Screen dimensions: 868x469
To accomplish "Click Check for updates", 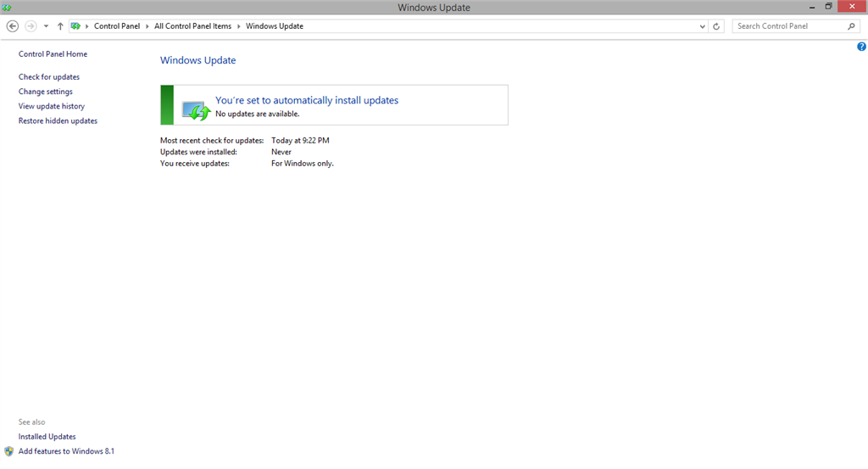I will pyautogui.click(x=48, y=77).
